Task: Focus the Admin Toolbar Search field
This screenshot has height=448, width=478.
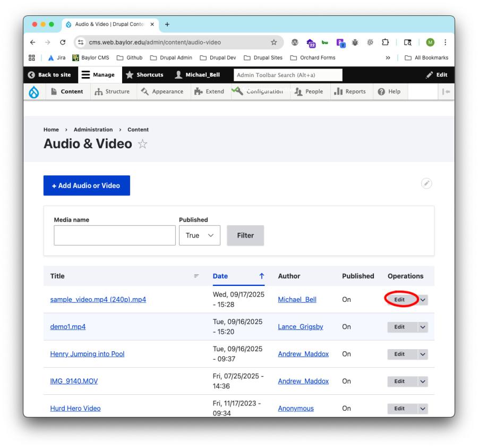Action: pyautogui.click(x=288, y=75)
